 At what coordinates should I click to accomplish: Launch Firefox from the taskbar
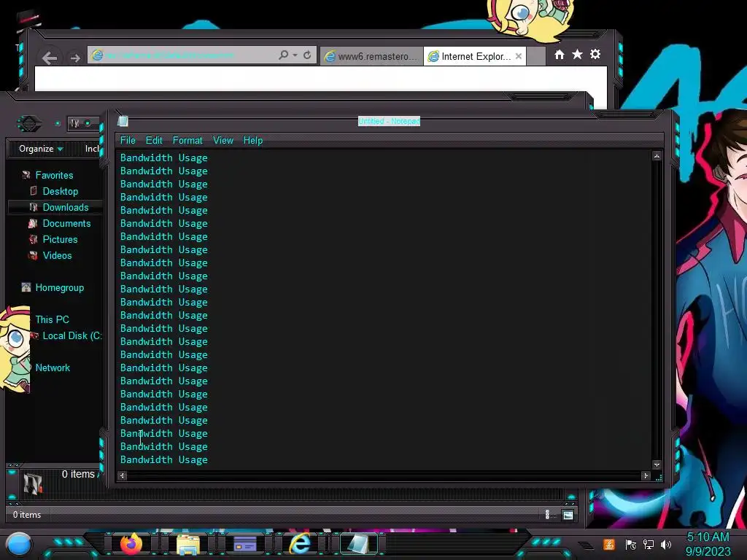(x=131, y=543)
